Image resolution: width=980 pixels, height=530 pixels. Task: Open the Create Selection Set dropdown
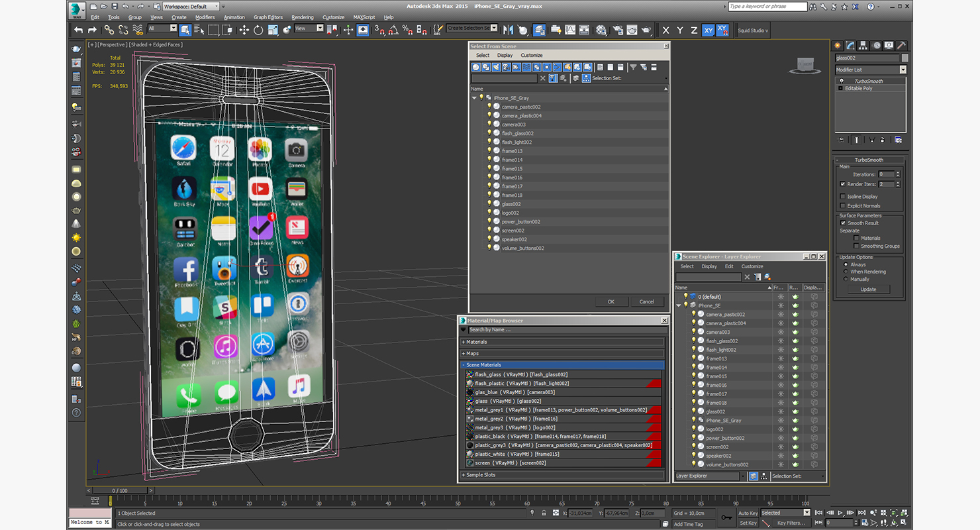(472, 28)
